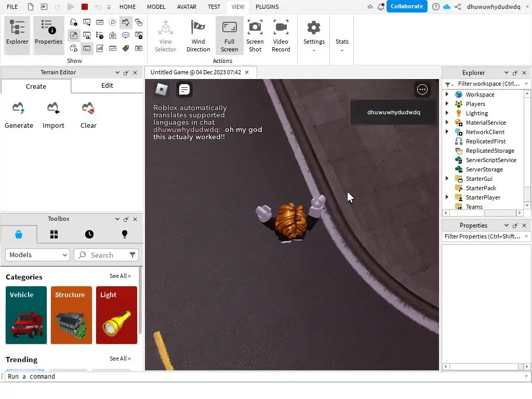Screen dimensions: 532x399
Task: Toggle the Command Bar console icon
Action: pos(87,48)
